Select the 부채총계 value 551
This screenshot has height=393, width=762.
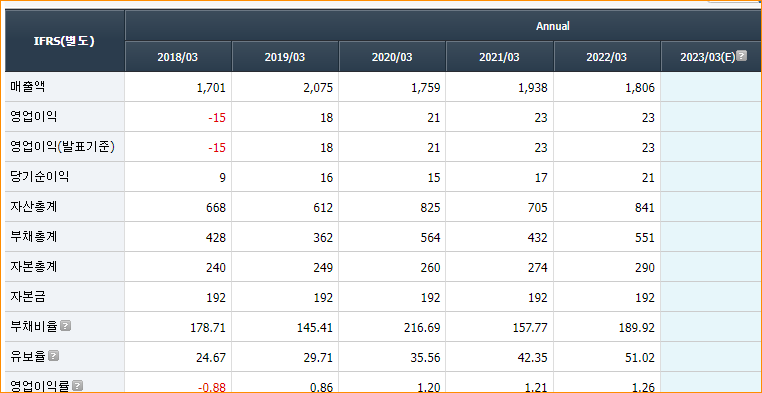645,238
